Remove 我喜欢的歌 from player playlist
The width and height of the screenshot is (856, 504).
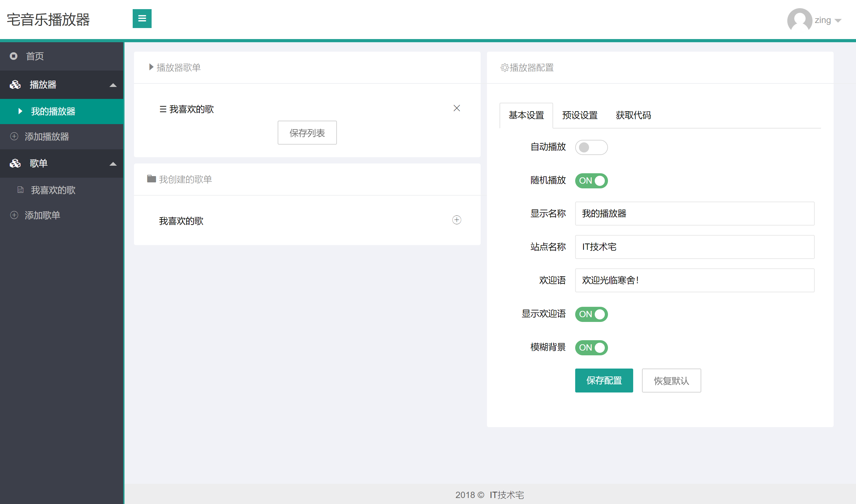(x=456, y=108)
